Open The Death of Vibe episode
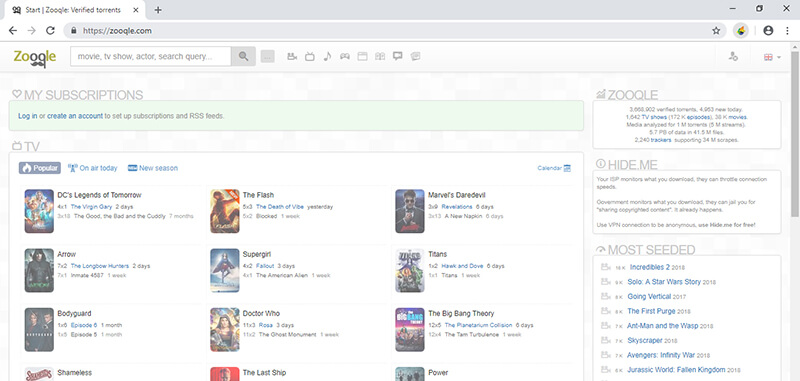The image size is (800, 381). click(x=280, y=207)
